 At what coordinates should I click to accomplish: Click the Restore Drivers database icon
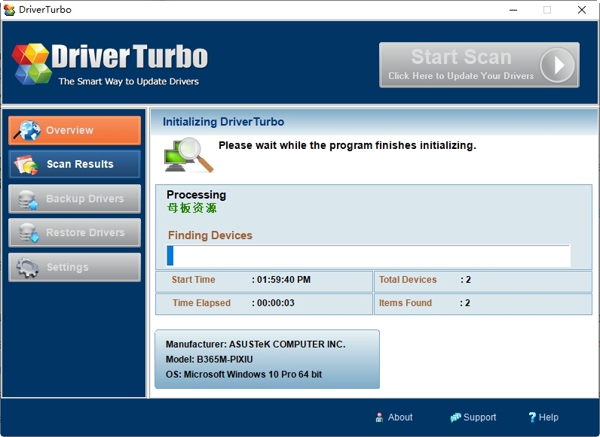[x=27, y=233]
